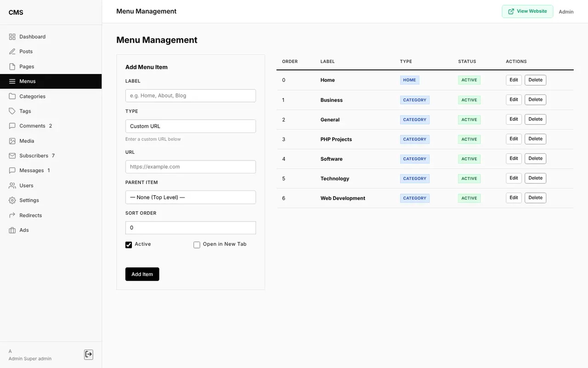Click the CMS logo text
This screenshot has width=588, height=368.
pos(16,12)
